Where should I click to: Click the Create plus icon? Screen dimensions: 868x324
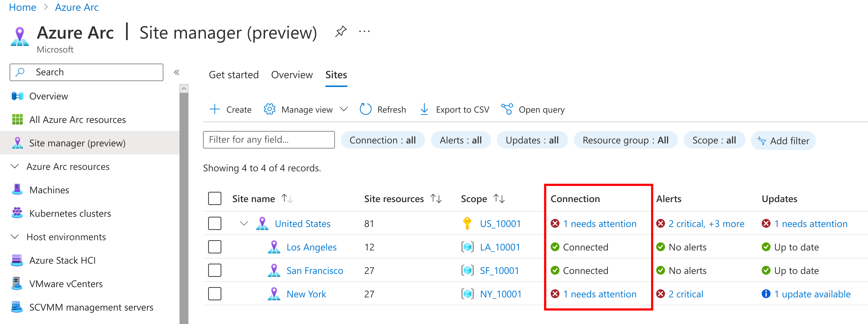coord(215,109)
